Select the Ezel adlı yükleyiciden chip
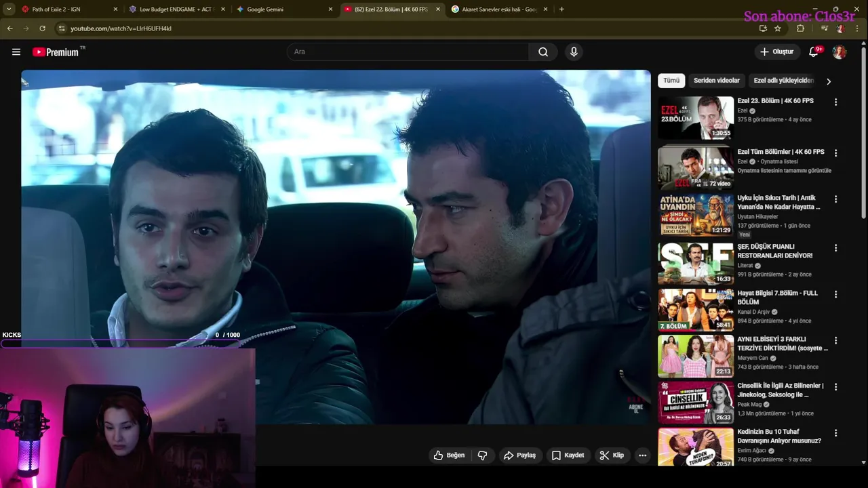 click(783, 81)
